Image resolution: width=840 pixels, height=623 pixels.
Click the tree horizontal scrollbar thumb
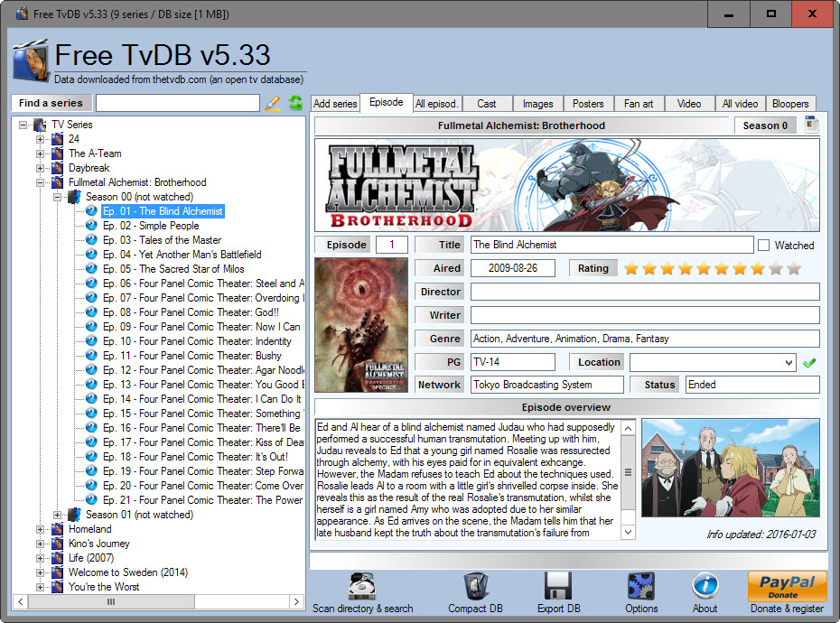coord(111,601)
